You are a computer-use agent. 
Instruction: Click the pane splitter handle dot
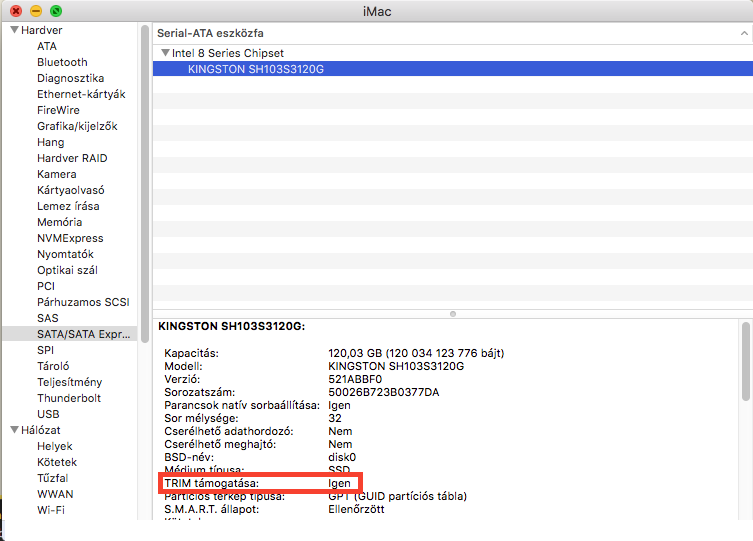452,314
